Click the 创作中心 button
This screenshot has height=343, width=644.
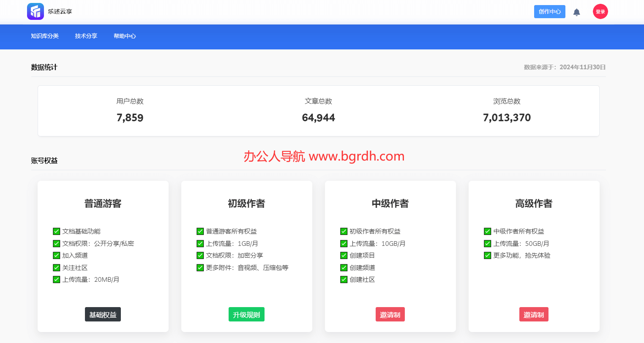(x=549, y=12)
